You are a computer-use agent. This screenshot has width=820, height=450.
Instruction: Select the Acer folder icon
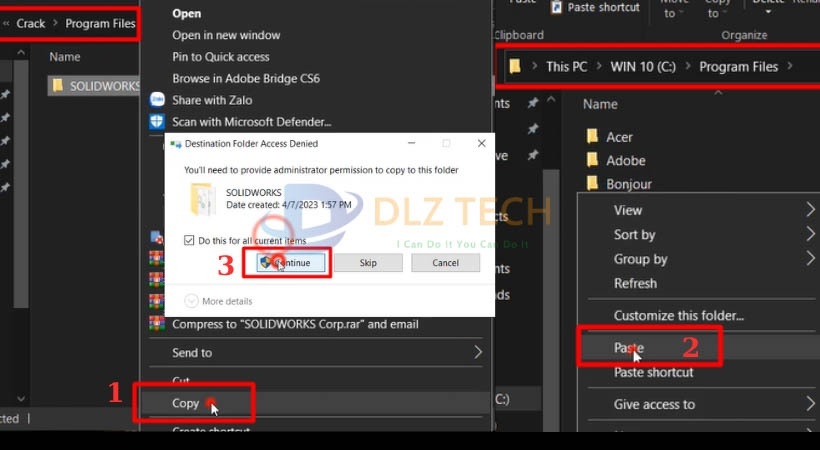click(592, 136)
